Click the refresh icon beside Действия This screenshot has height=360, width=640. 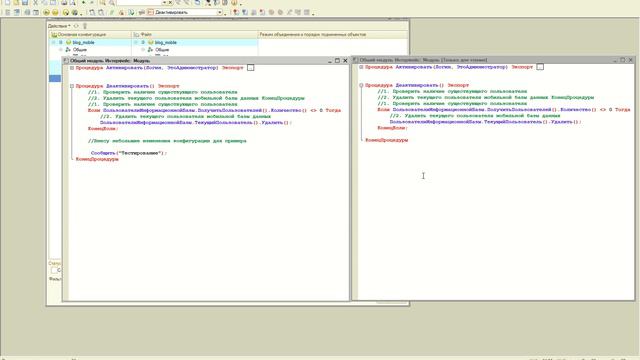coord(76,26)
